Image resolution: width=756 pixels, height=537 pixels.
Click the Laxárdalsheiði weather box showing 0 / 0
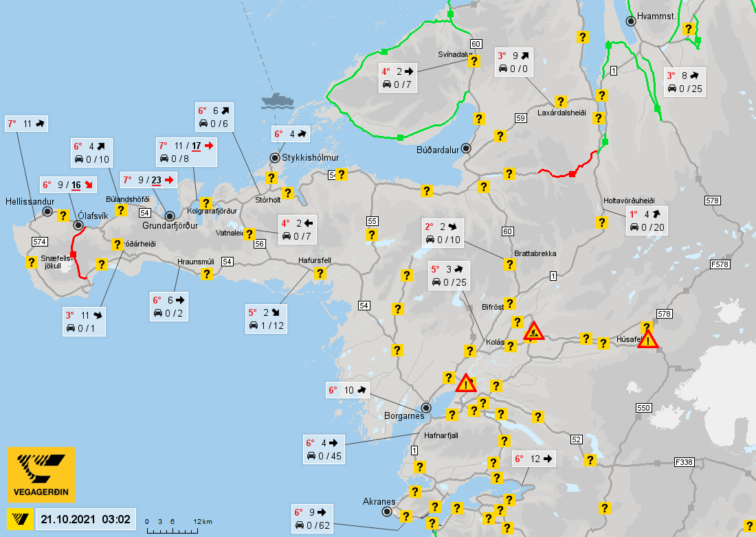pos(514,62)
